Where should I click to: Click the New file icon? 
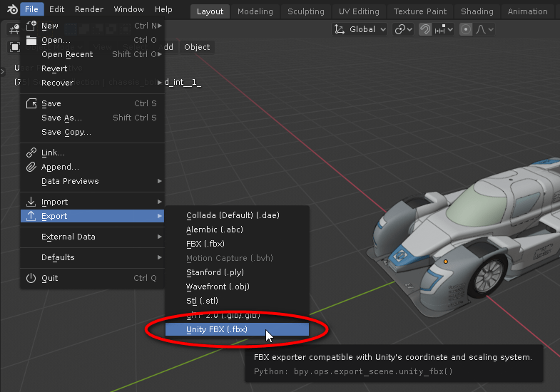[x=31, y=26]
